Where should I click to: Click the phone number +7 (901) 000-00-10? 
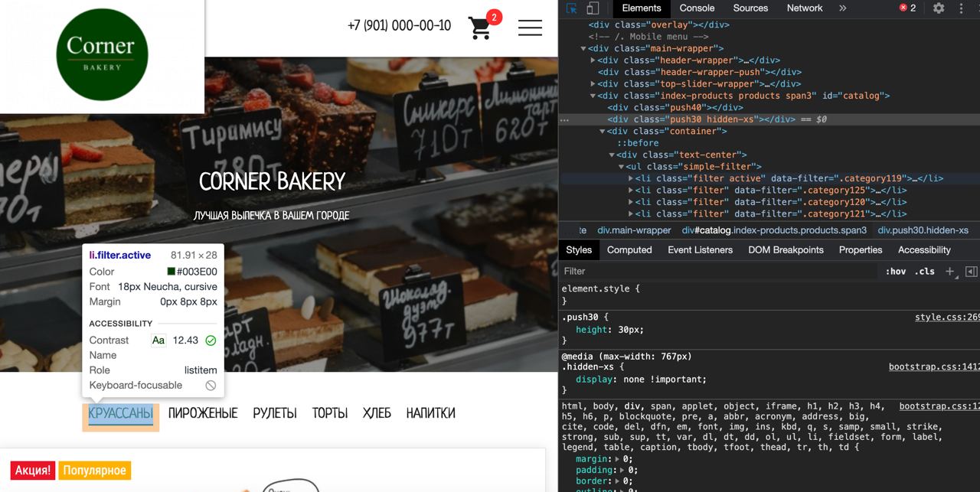tap(399, 26)
